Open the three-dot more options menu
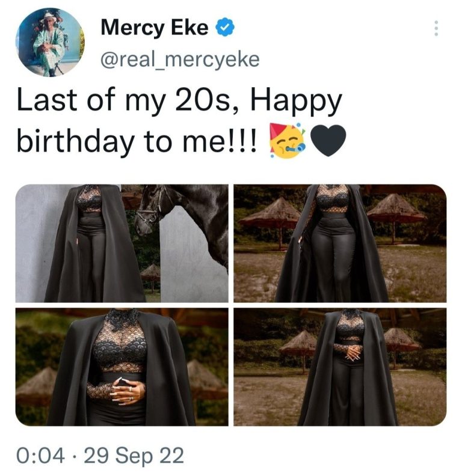This screenshot has height=476, width=462. (436, 27)
